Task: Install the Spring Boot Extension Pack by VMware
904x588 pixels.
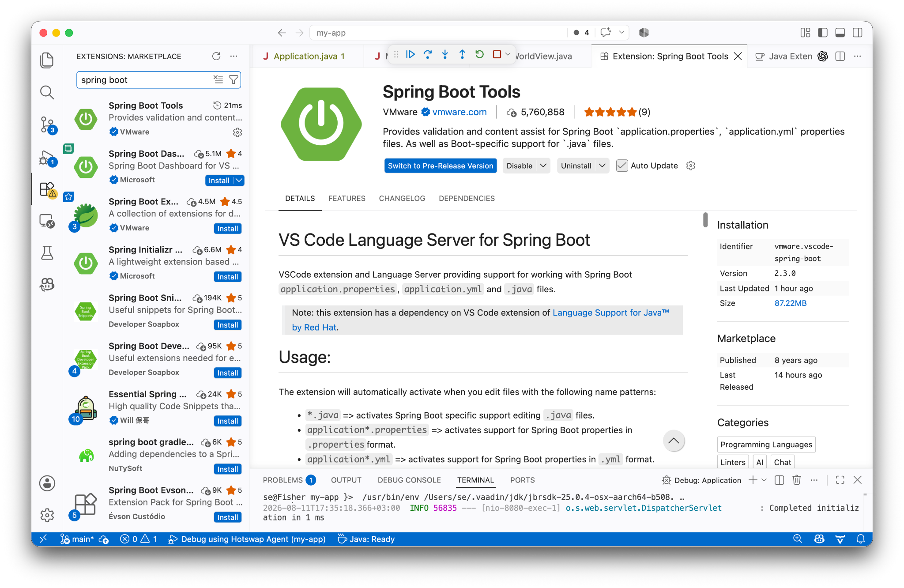Action: coord(228,229)
